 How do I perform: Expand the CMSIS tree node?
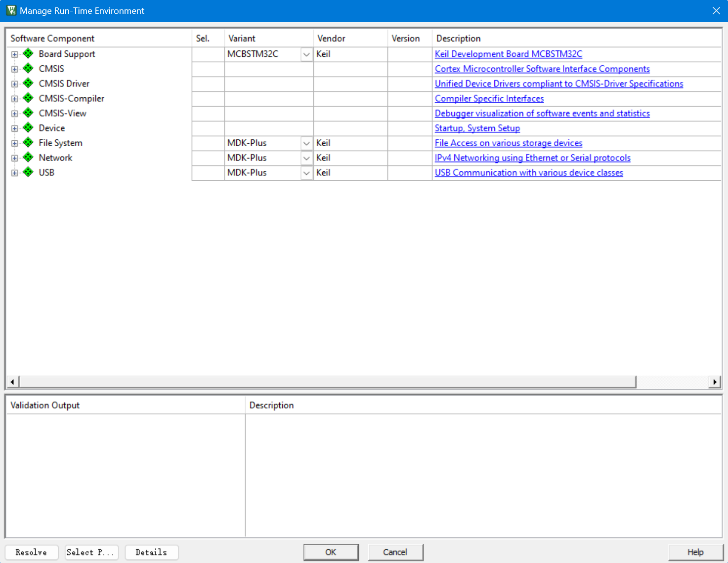tap(15, 69)
